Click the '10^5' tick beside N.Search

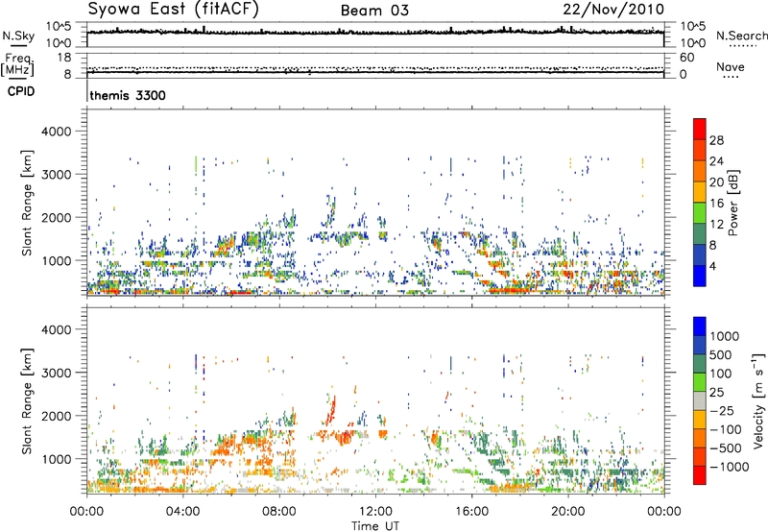point(693,27)
